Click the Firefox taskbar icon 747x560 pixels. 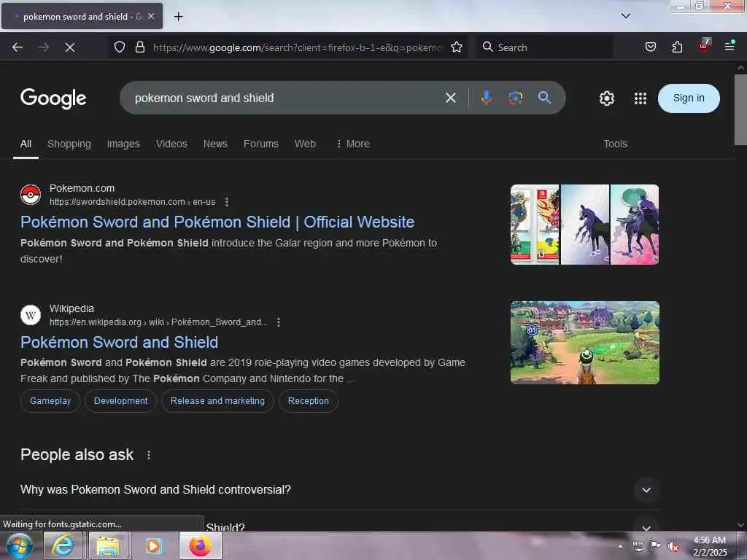click(200, 545)
